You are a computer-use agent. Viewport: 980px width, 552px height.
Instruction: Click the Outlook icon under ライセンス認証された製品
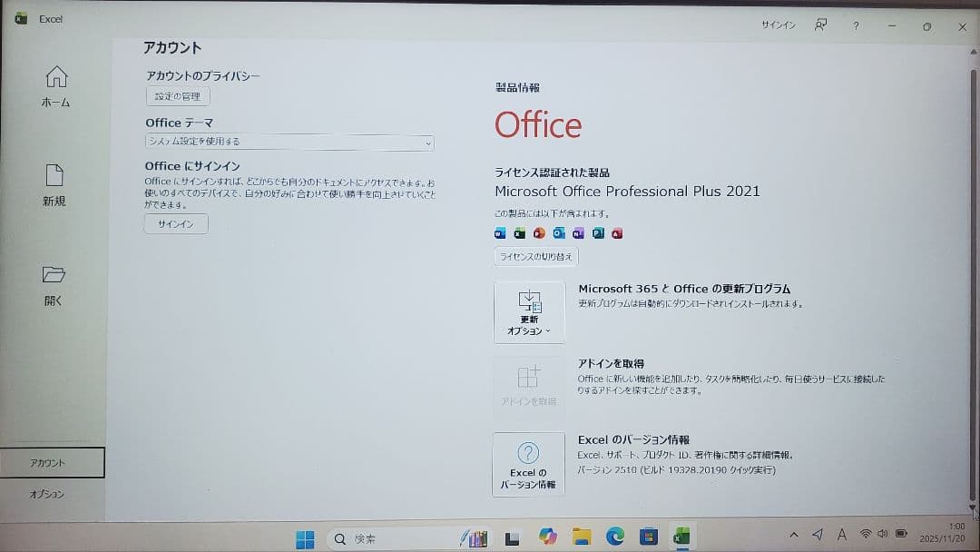[558, 233]
